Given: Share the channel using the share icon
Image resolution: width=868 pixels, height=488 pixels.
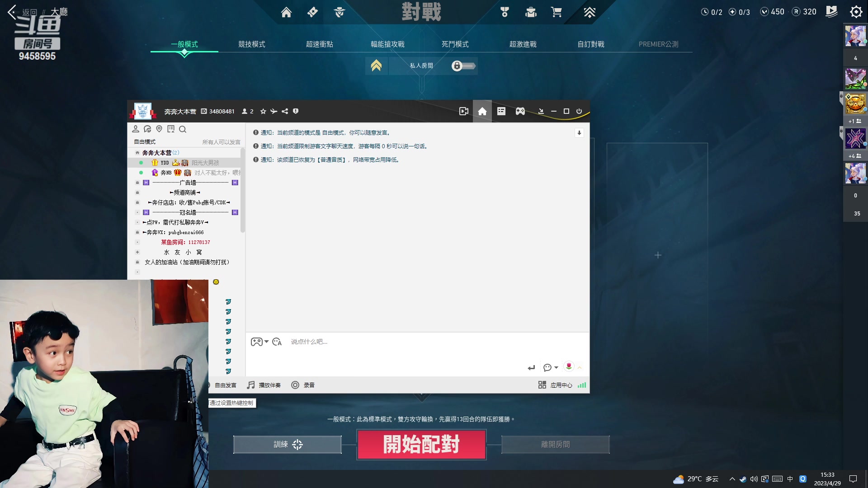Looking at the screenshot, I should click(x=285, y=111).
